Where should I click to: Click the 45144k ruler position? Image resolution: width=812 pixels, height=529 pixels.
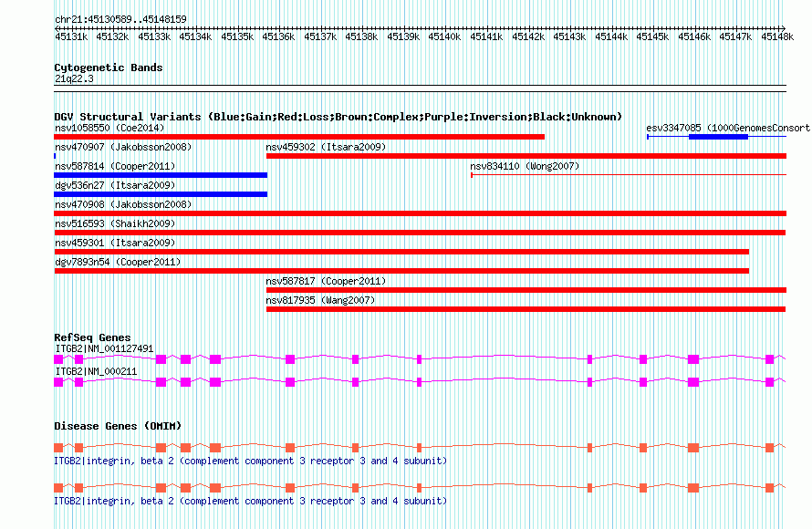coord(611,36)
